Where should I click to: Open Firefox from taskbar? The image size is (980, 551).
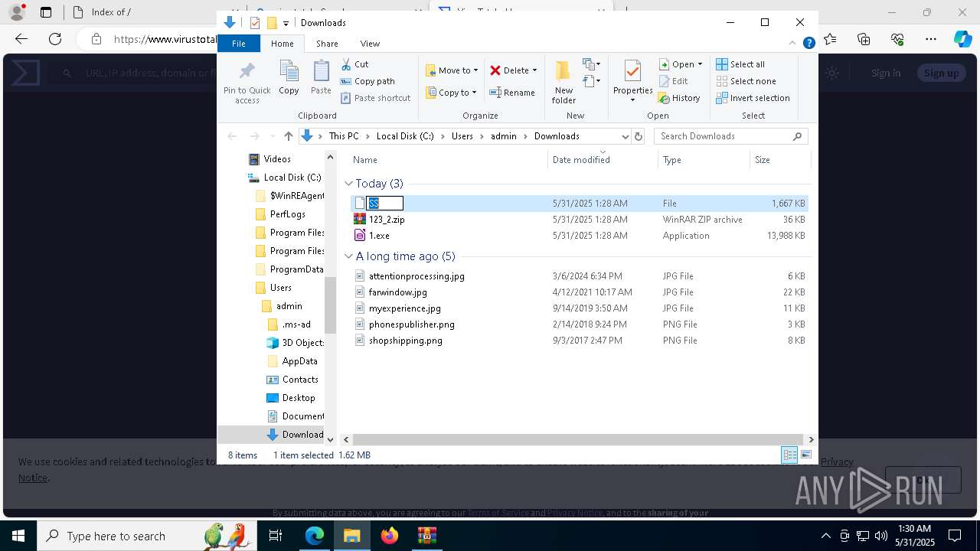click(x=390, y=536)
